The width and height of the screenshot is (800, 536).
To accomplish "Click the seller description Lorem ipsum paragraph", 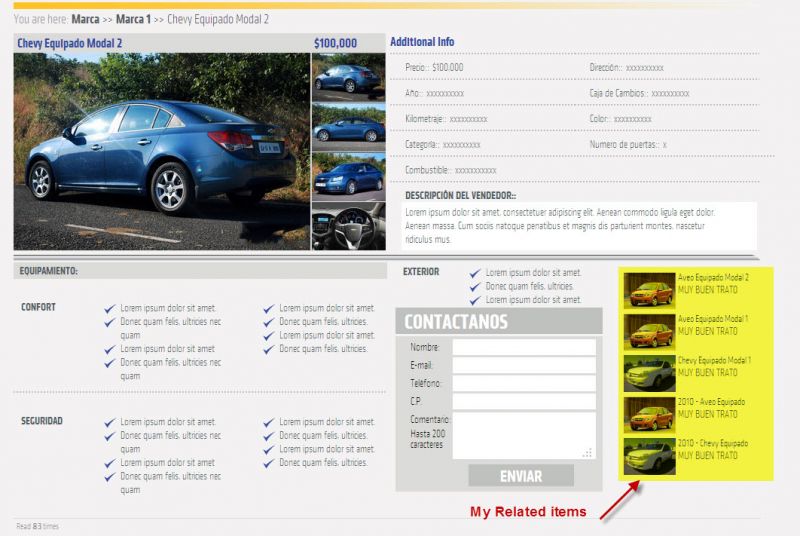I will 560,225.
